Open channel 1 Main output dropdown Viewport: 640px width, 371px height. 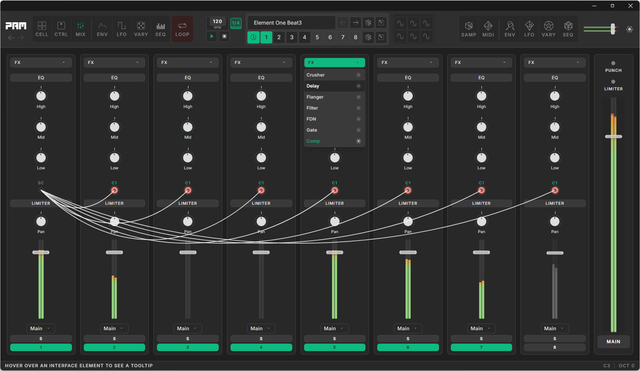tap(40, 328)
